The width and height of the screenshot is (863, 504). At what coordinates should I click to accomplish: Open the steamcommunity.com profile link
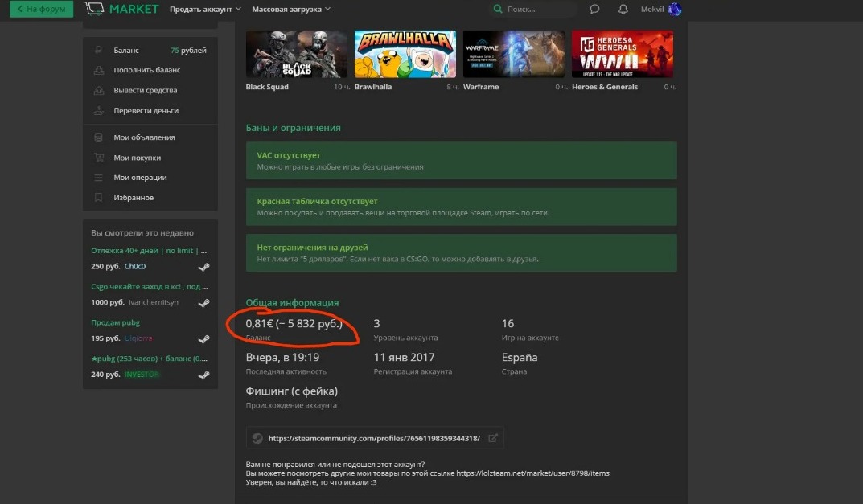pyautogui.click(x=374, y=438)
